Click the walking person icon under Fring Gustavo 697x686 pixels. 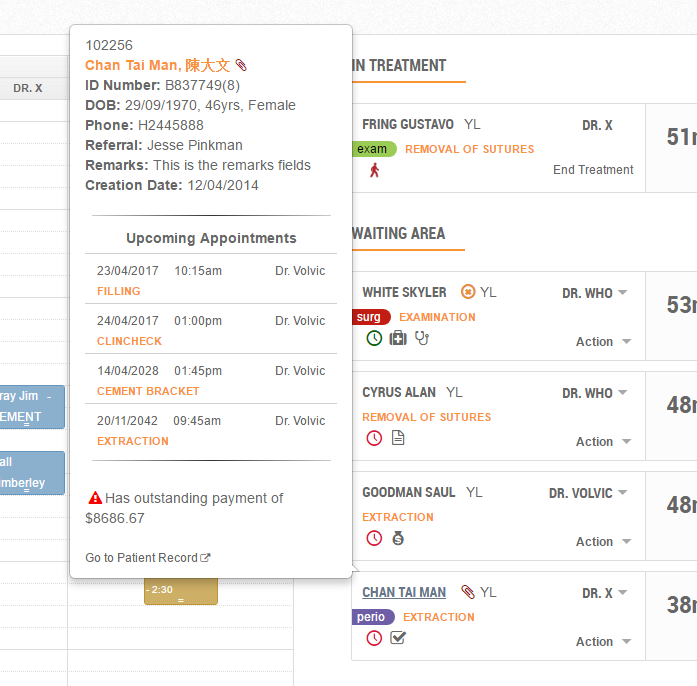(375, 170)
